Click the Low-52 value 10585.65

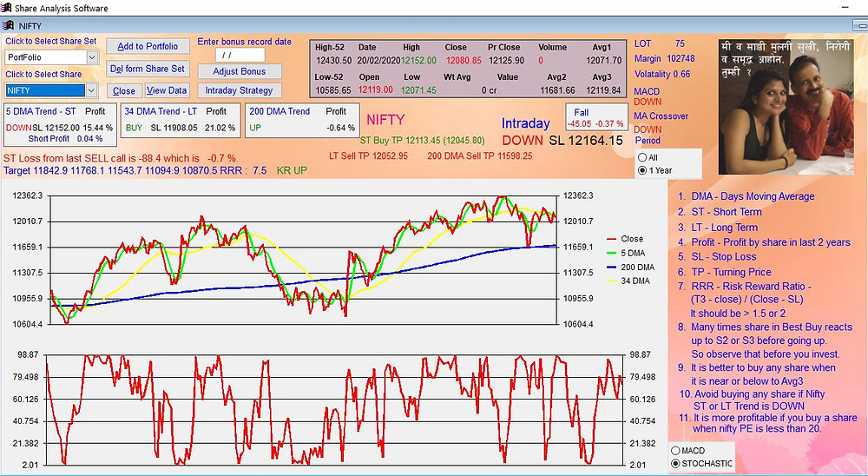333,90
